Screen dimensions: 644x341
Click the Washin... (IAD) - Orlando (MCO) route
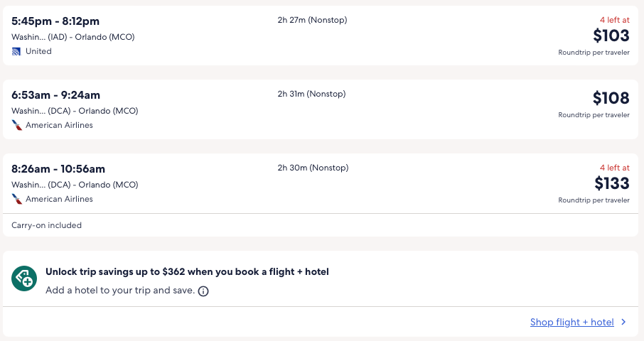73,37
